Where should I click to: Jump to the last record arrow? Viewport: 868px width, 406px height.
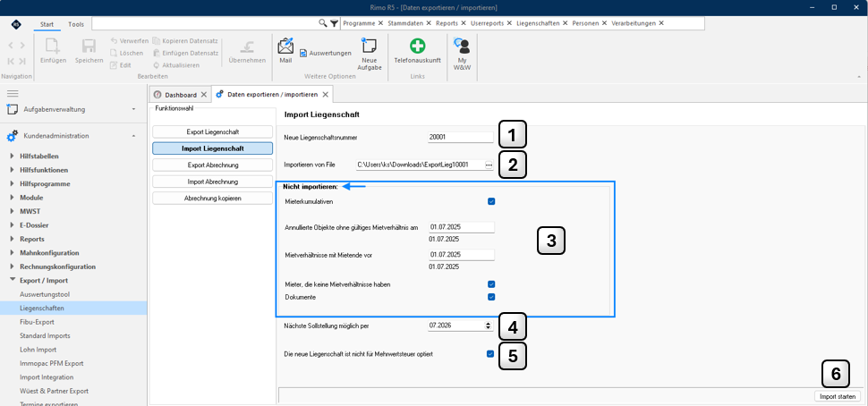(x=22, y=61)
